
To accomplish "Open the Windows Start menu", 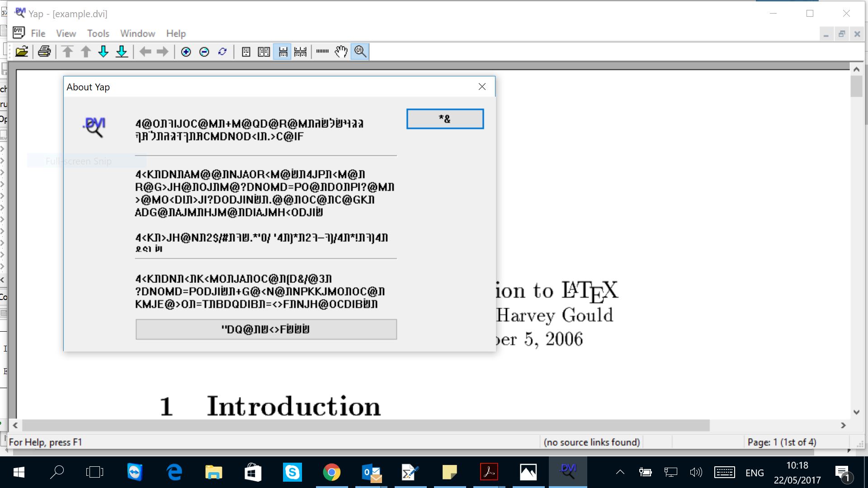I will (x=19, y=473).
